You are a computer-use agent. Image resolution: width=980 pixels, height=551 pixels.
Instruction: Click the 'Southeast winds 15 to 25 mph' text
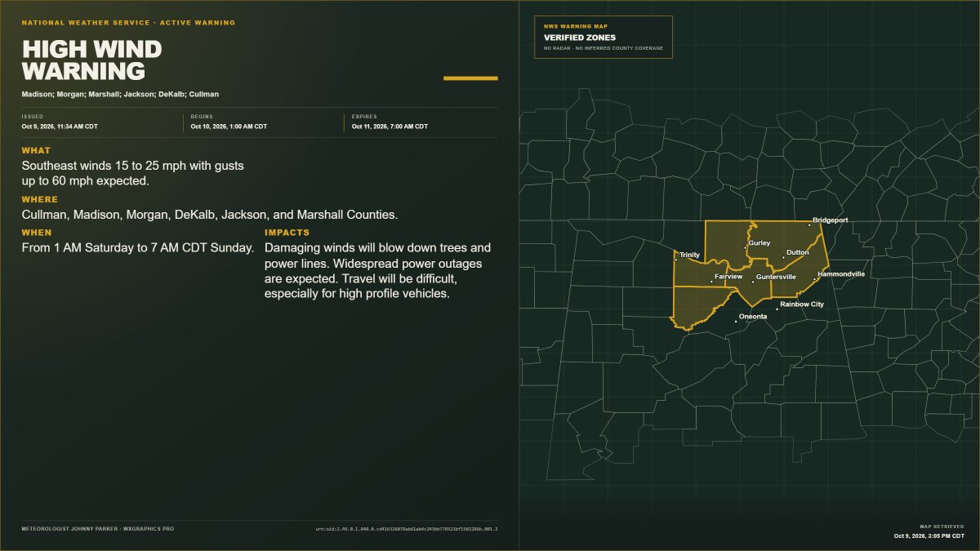[x=133, y=173]
